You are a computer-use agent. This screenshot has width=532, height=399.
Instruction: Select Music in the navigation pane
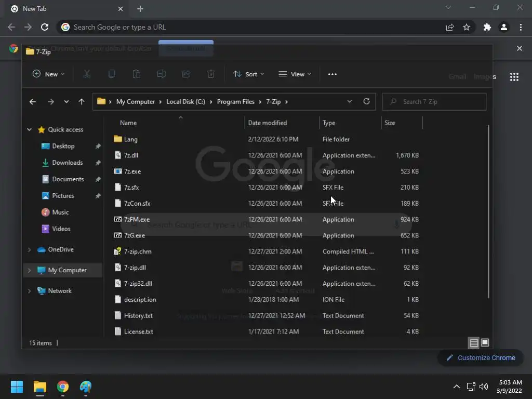60,212
